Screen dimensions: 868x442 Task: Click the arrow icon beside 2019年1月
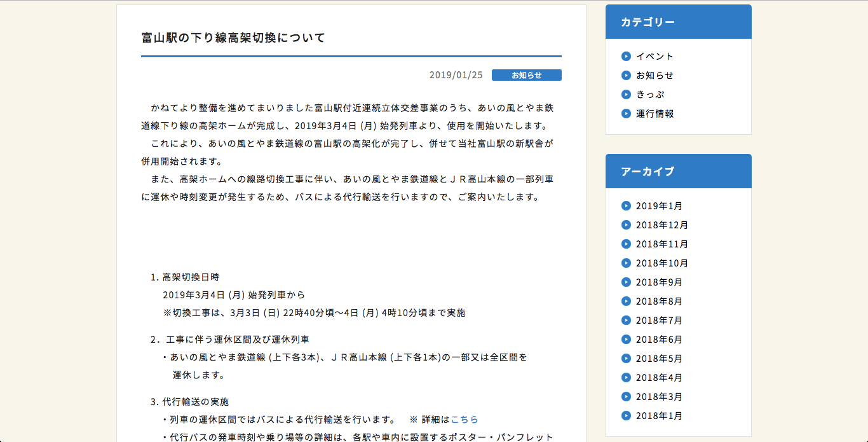click(626, 205)
